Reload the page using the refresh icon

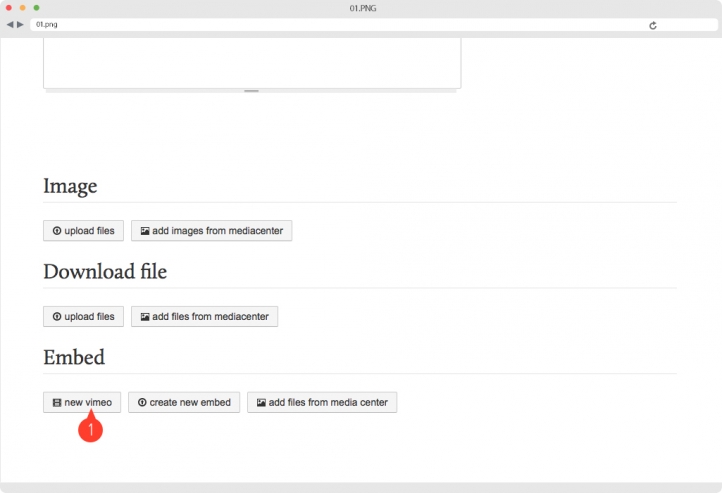click(652, 25)
